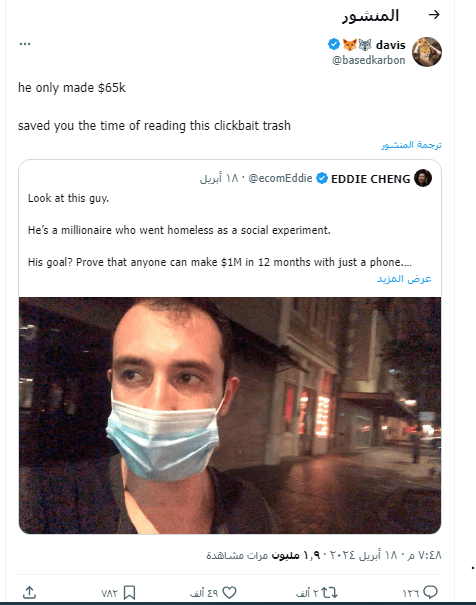This screenshot has height=605, width=476.
Task: Open the three-dots more options menu
Action: (25, 44)
